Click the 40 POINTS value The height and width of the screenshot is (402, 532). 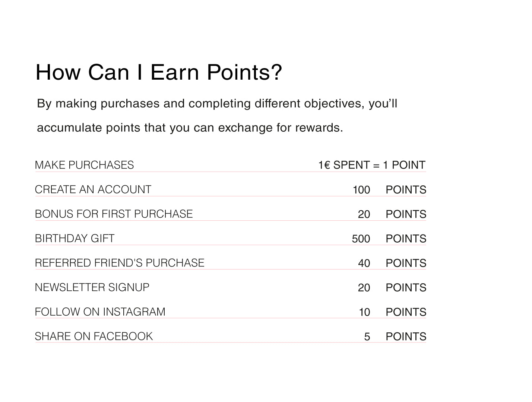[x=392, y=263]
